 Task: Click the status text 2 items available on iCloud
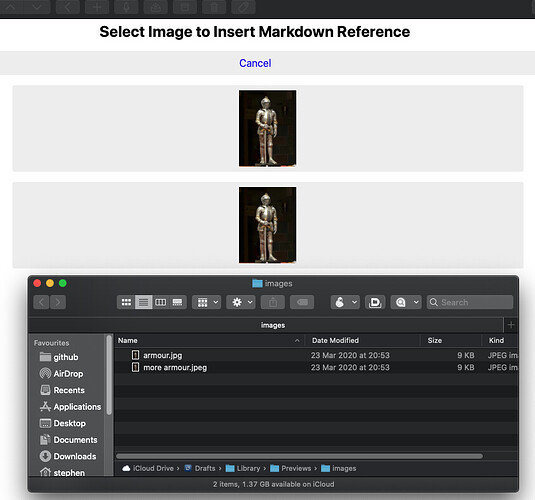[x=273, y=484]
